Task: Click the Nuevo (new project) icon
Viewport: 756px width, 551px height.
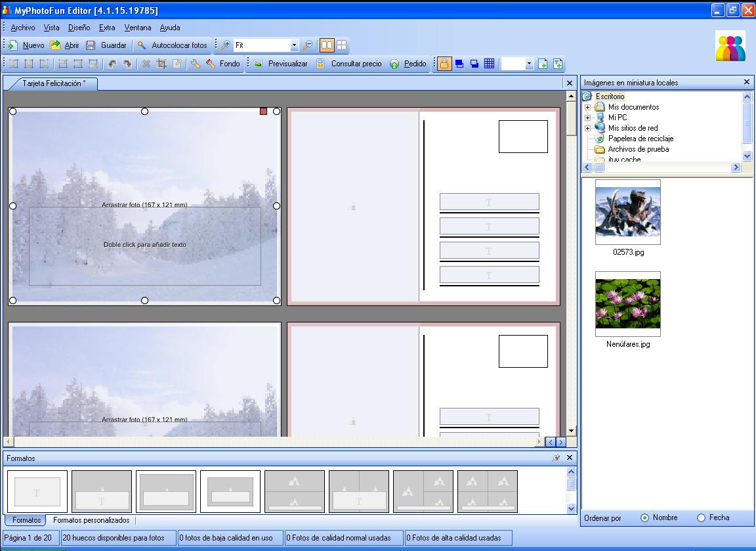Action: click(x=13, y=45)
